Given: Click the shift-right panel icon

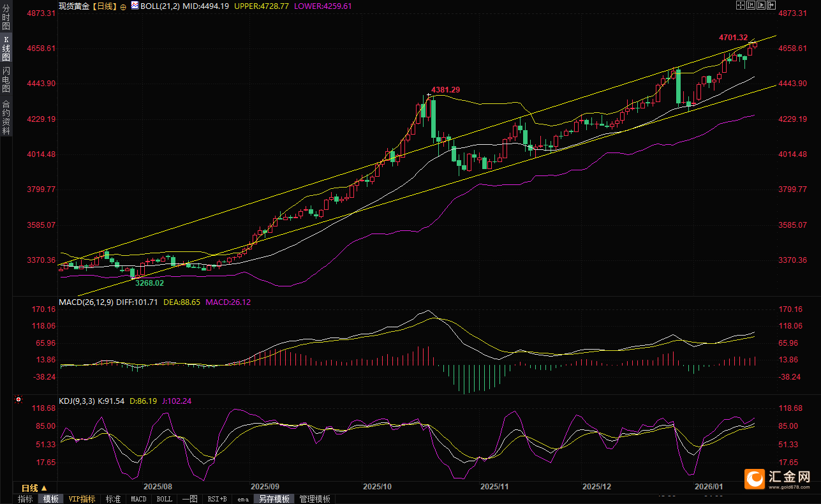Looking at the screenshot, I should pyautogui.click(x=771, y=6).
